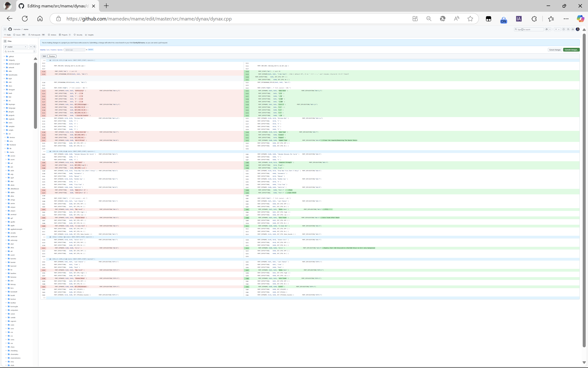
Task: Click the Read aloud icon in address bar
Action: click(x=457, y=19)
